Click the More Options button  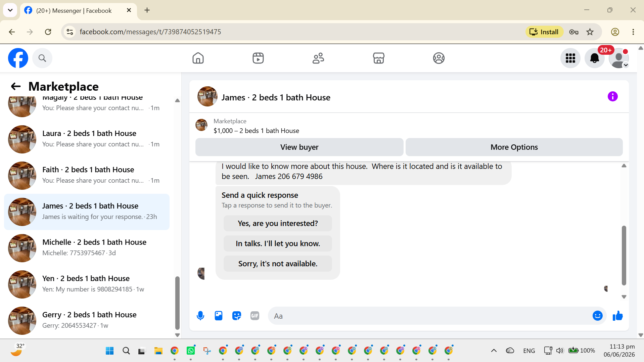[x=514, y=147]
